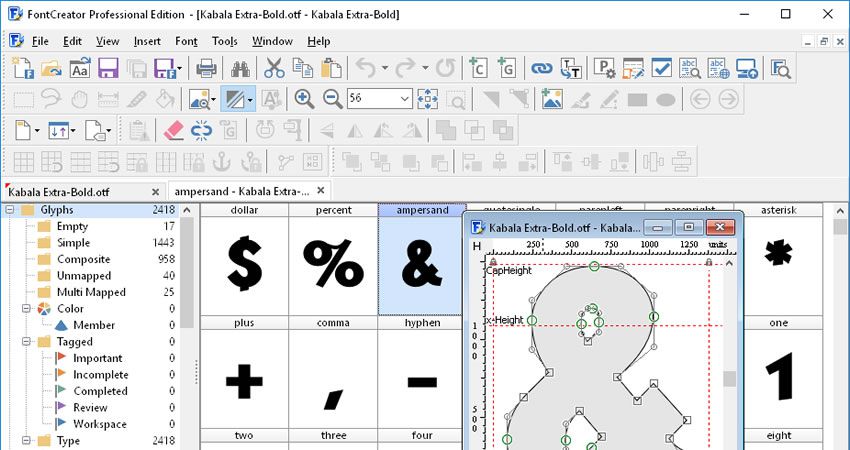The width and height of the screenshot is (850, 450).
Task: Open the Window menu
Action: click(x=272, y=41)
